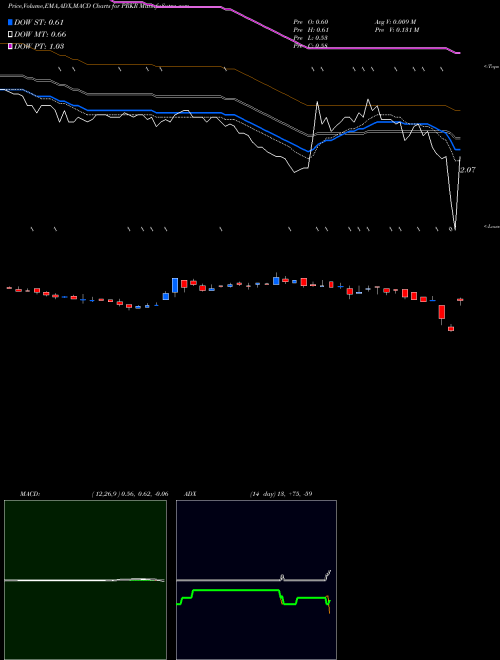The width and height of the screenshot is (500, 660).
Task: Open the green MACD mini chart
Action: click(x=85, y=580)
